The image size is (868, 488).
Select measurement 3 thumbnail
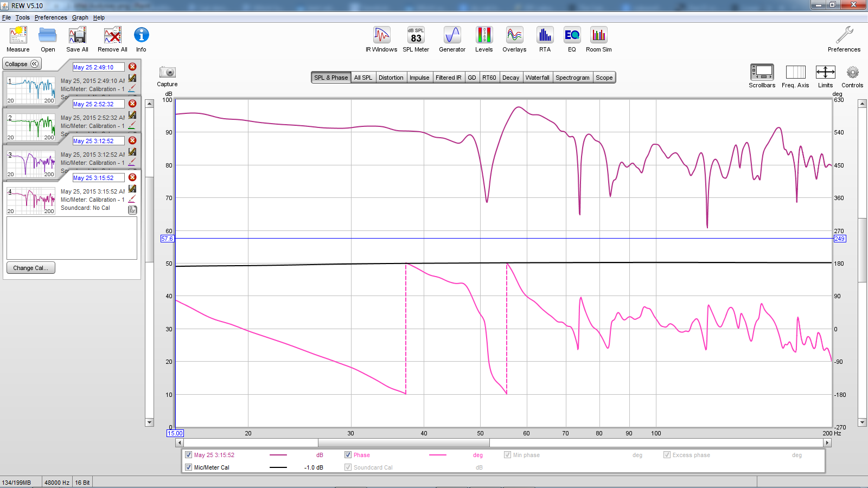[x=31, y=164]
